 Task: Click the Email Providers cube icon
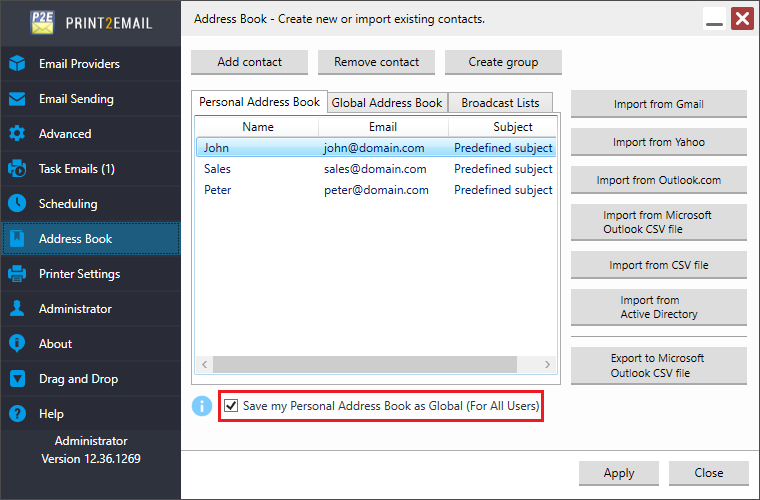pyautogui.click(x=17, y=64)
